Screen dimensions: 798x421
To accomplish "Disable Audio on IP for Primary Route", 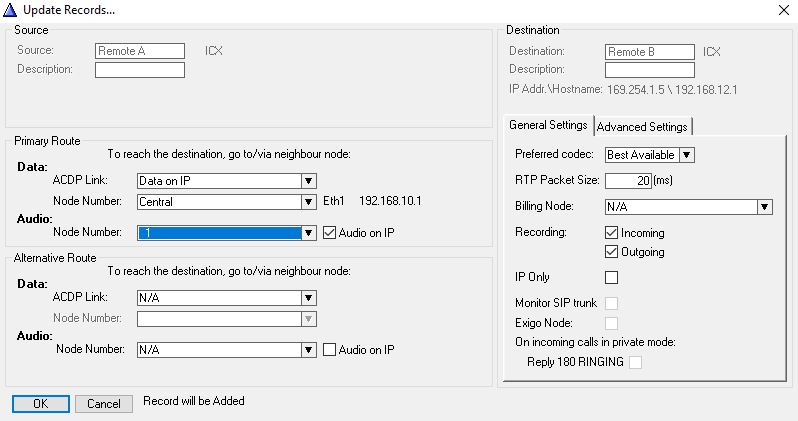I will pyautogui.click(x=331, y=233).
